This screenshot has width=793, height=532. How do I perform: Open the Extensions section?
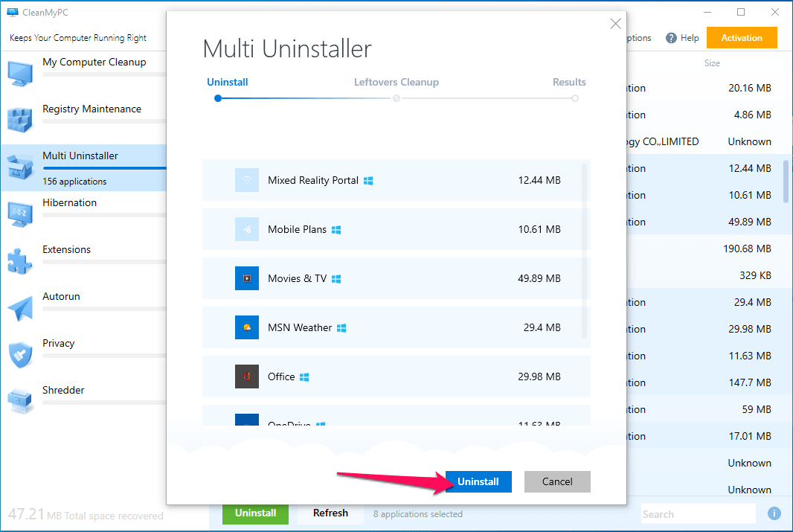(66, 249)
